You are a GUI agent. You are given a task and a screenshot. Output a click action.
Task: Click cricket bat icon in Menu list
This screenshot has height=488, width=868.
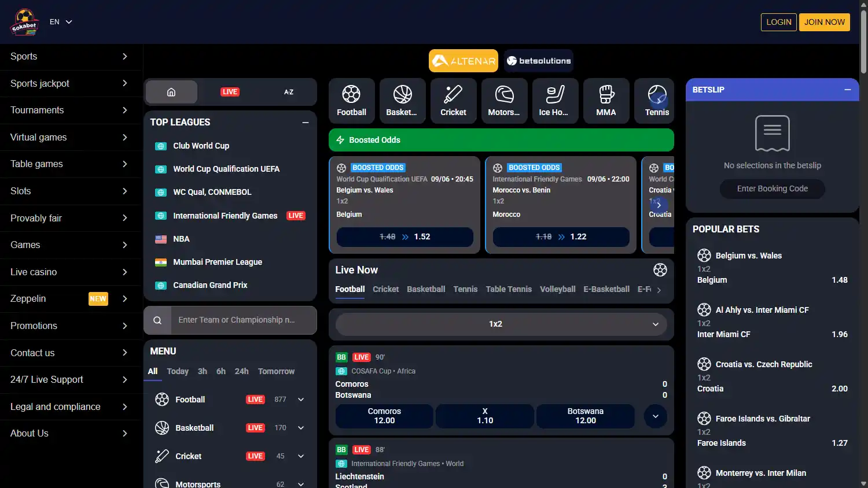point(162,456)
